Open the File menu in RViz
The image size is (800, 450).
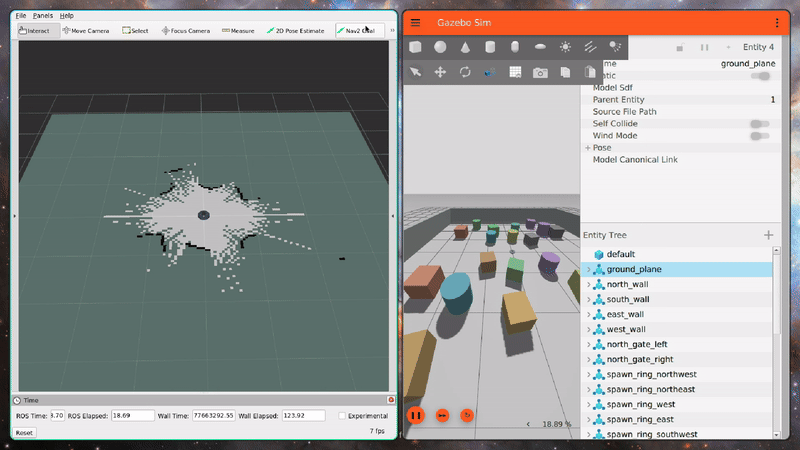[21, 16]
